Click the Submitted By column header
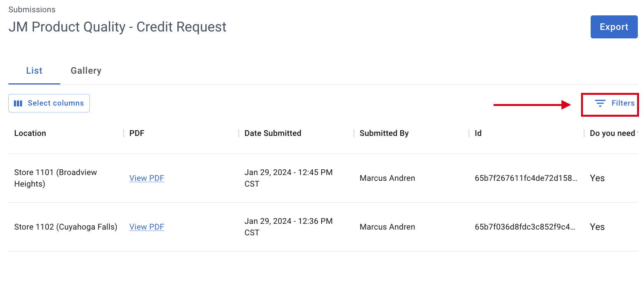 click(384, 133)
